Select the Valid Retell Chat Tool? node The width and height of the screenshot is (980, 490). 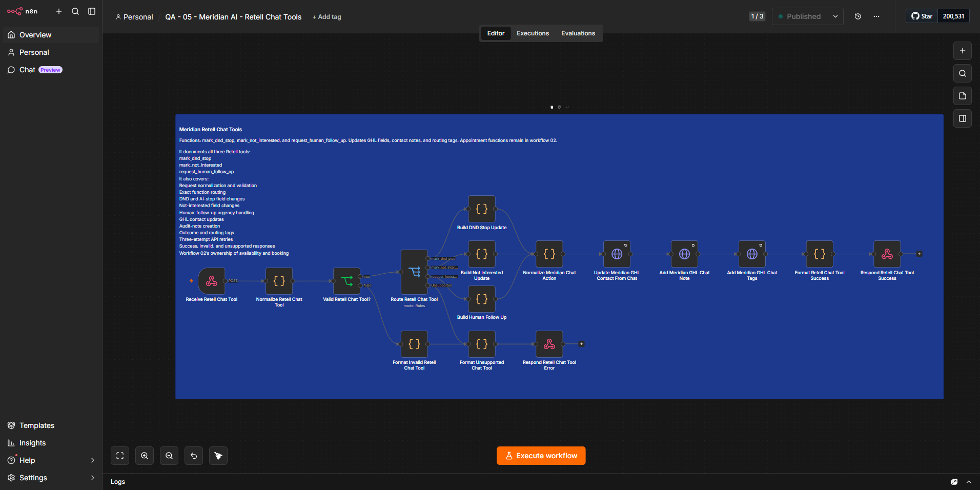(346, 281)
